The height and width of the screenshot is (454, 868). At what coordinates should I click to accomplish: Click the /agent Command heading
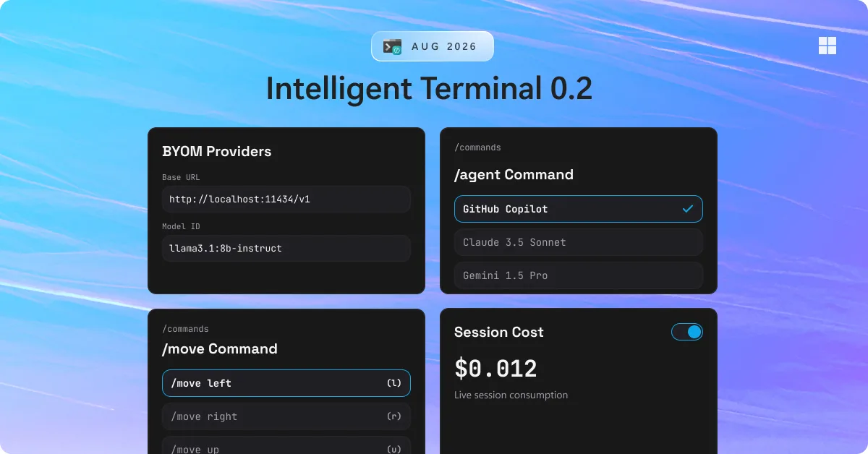pos(514,174)
